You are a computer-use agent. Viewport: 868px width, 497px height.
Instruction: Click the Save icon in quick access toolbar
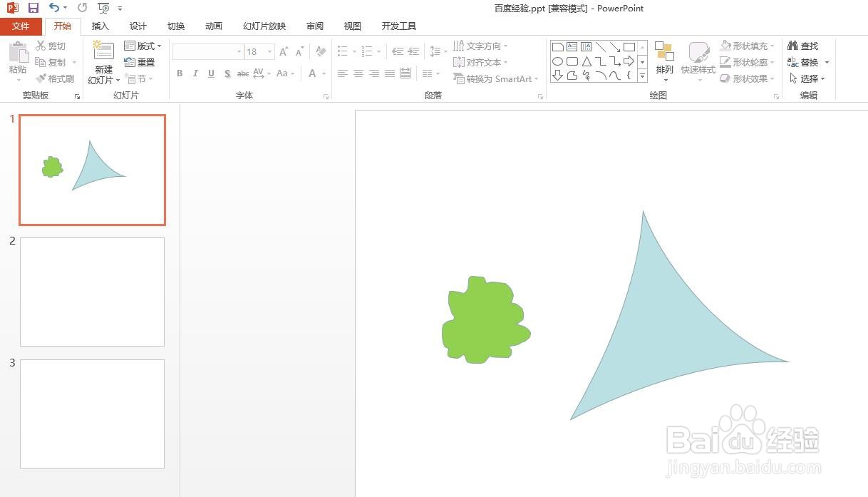33,8
